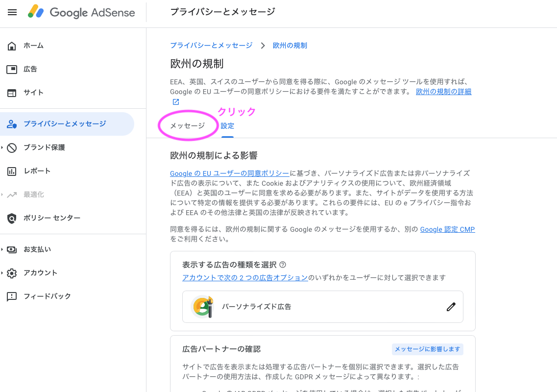Click the 欧州の規制 breadcrumb link

290,46
